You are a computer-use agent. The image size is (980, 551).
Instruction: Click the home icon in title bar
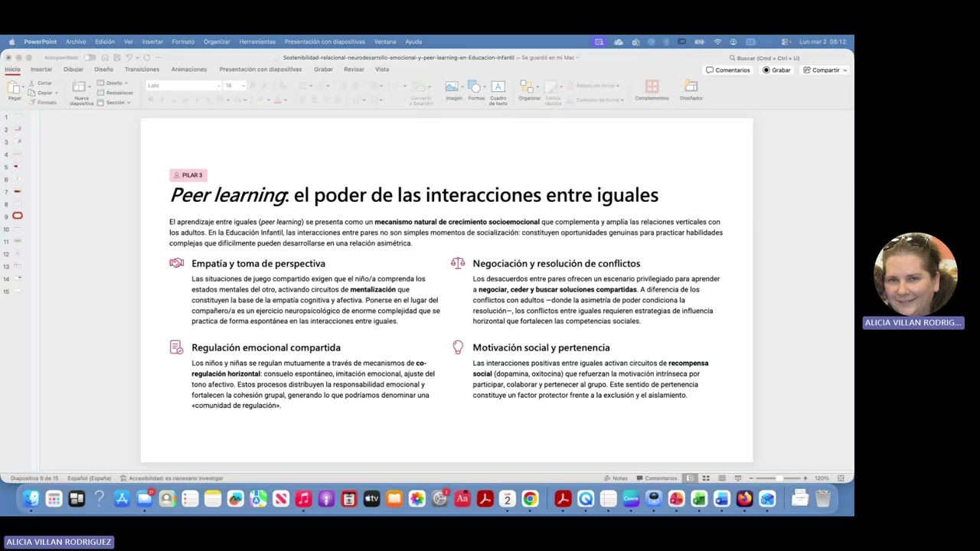coord(105,57)
